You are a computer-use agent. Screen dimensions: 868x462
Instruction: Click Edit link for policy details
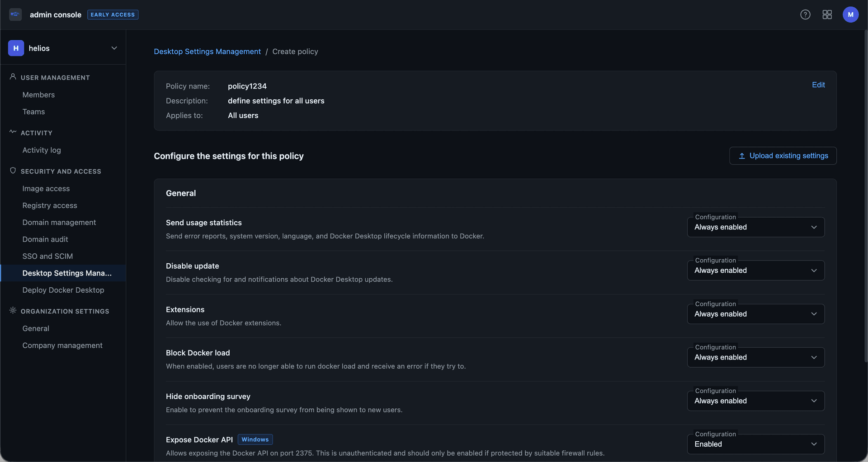(818, 85)
